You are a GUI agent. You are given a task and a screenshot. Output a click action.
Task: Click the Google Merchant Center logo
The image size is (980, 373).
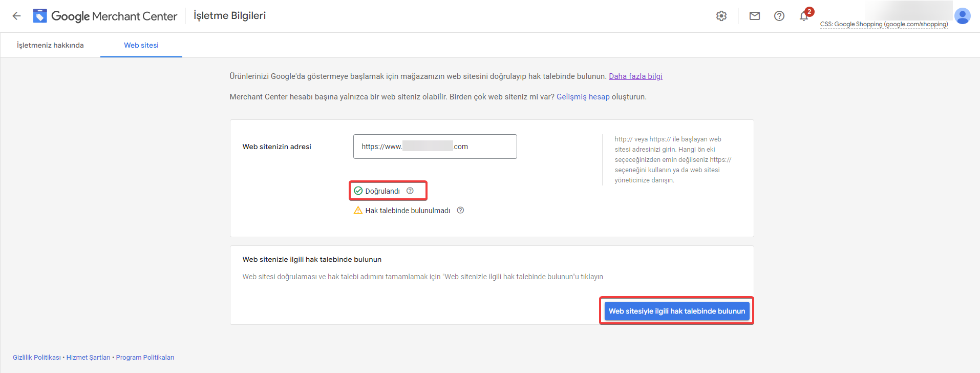(40, 16)
